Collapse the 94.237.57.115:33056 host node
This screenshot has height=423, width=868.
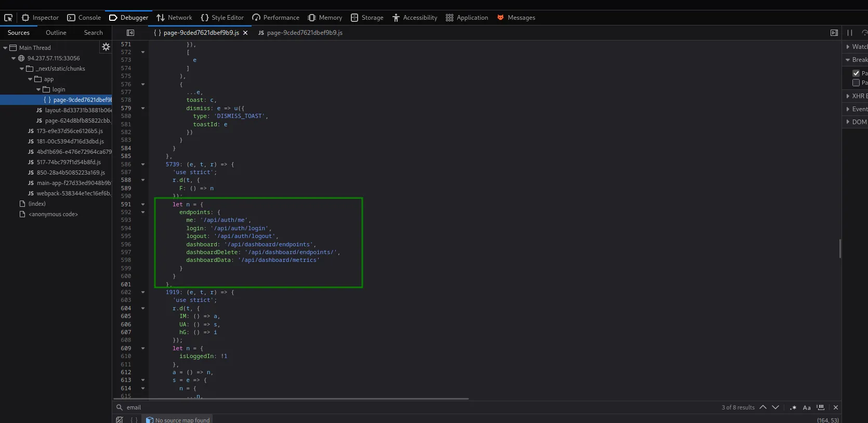pyautogui.click(x=14, y=58)
